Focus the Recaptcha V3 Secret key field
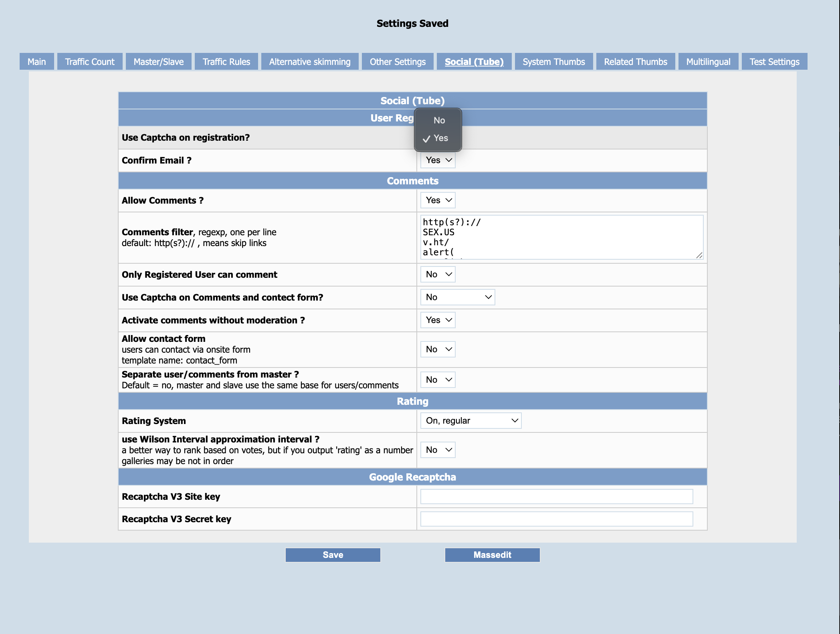Image resolution: width=840 pixels, height=634 pixels. tap(557, 519)
